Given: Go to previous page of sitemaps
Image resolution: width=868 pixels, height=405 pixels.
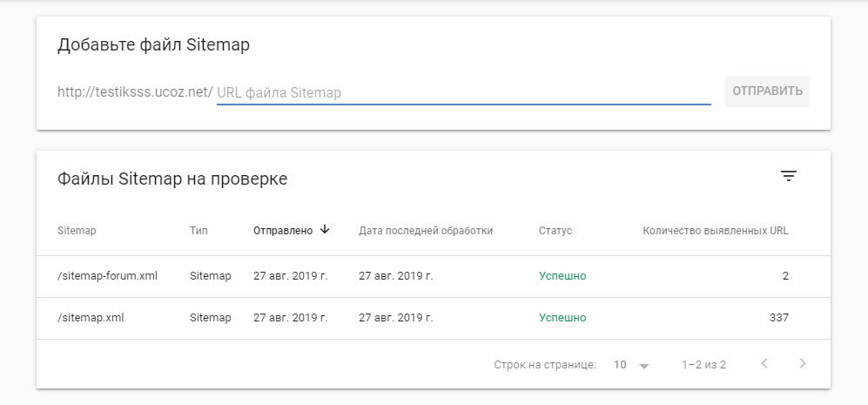Looking at the screenshot, I should 764,364.
